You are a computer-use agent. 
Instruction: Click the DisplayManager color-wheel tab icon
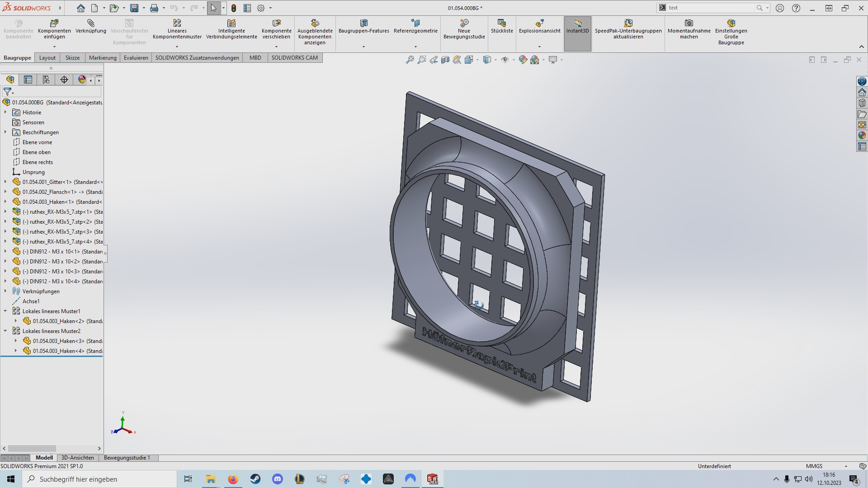82,80
